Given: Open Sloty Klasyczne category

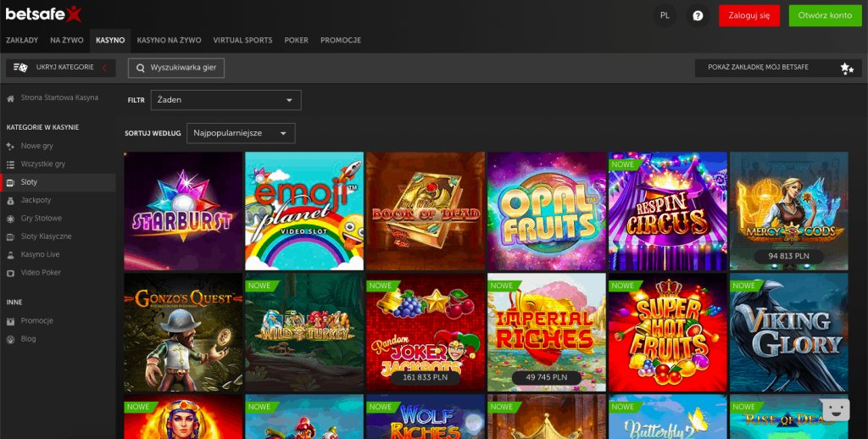Looking at the screenshot, I should 46,236.
